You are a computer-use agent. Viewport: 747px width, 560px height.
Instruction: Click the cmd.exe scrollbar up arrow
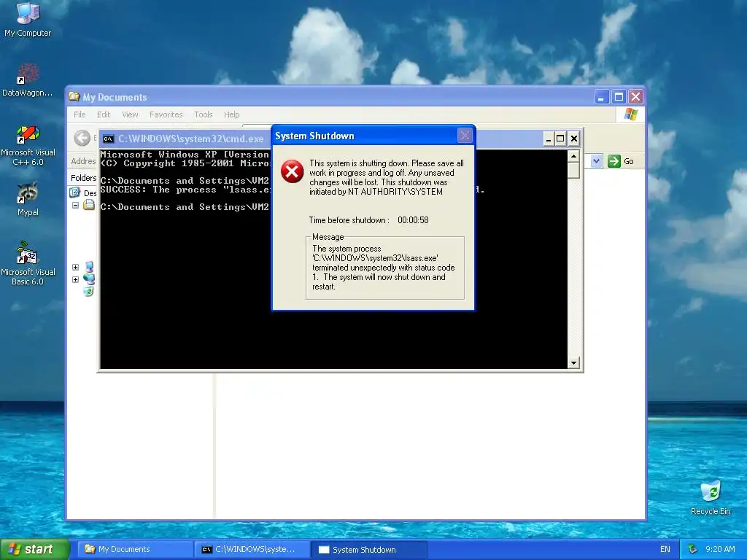pyautogui.click(x=573, y=156)
